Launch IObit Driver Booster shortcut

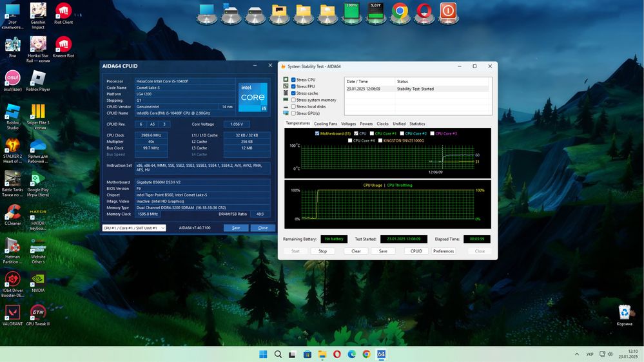(13, 284)
